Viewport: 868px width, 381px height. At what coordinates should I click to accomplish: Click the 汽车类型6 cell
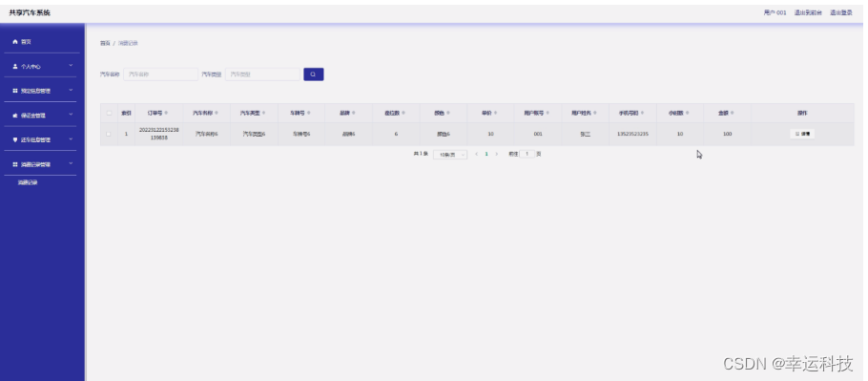pyautogui.click(x=254, y=134)
